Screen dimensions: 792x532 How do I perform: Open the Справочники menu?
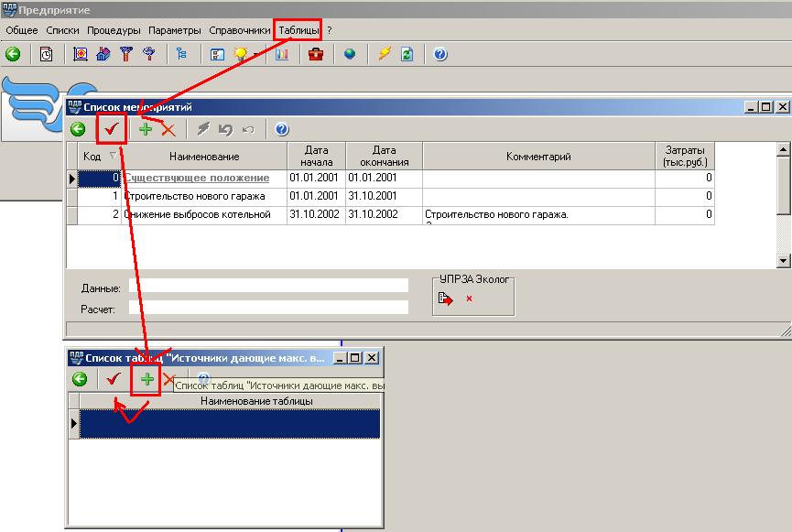pos(239,30)
